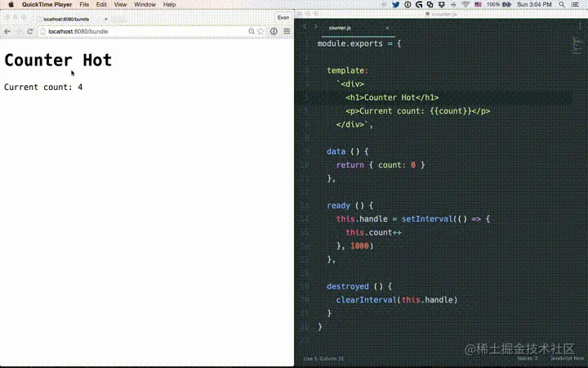588x368 pixels.
Task: Click the Current count {{count}} code line
Action: [x=418, y=111]
